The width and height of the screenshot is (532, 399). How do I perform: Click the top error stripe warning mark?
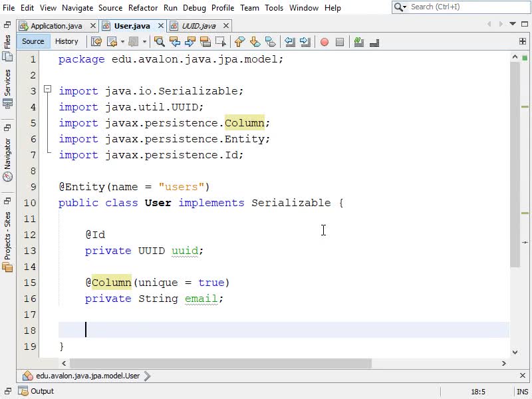(x=525, y=106)
